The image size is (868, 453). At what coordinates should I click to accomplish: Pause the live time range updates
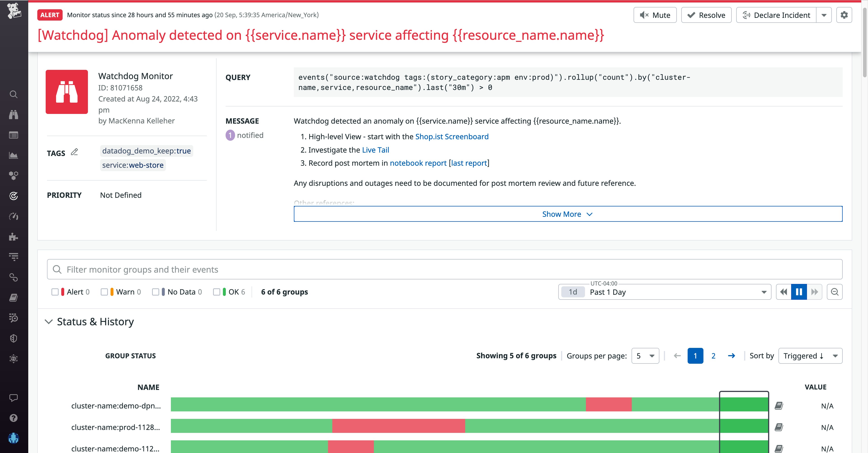[x=799, y=292]
